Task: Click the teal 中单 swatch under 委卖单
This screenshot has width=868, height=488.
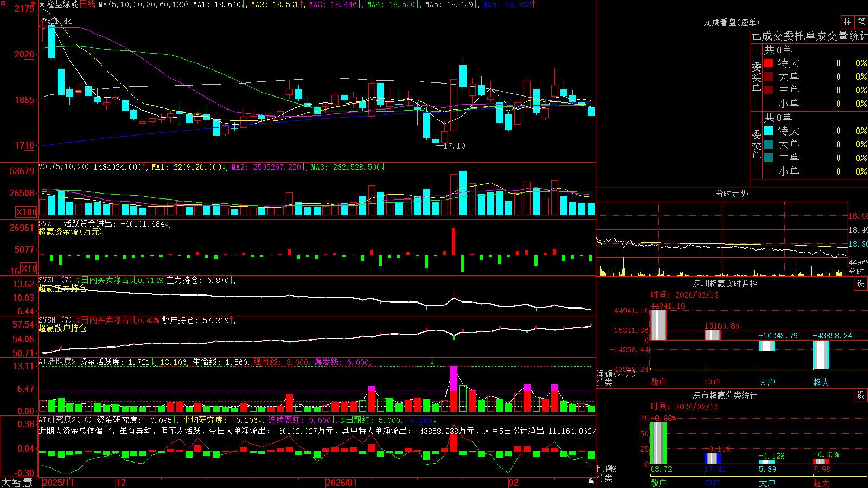Action: click(x=768, y=158)
